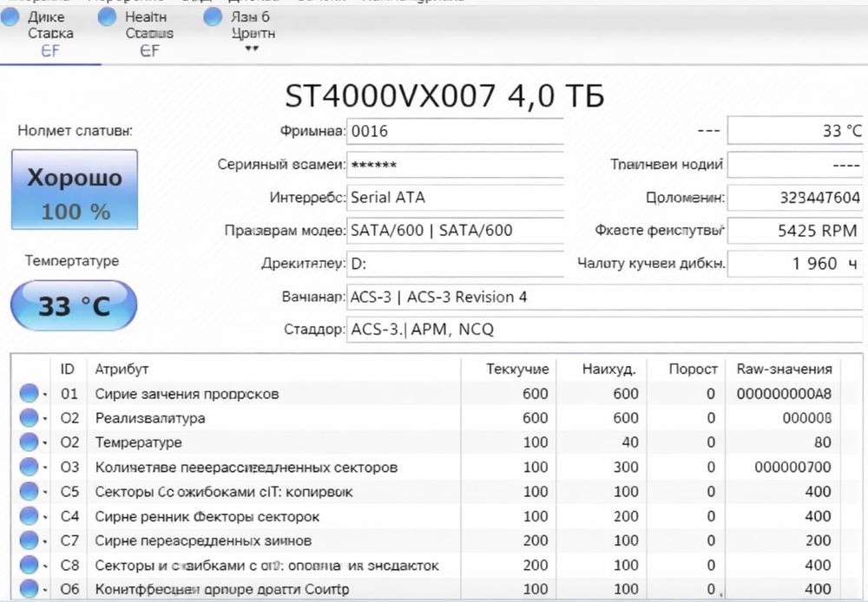Select attribute Количетяве пеерассиедлненных секторов
Screen dimensions: 868x602
click(247, 468)
